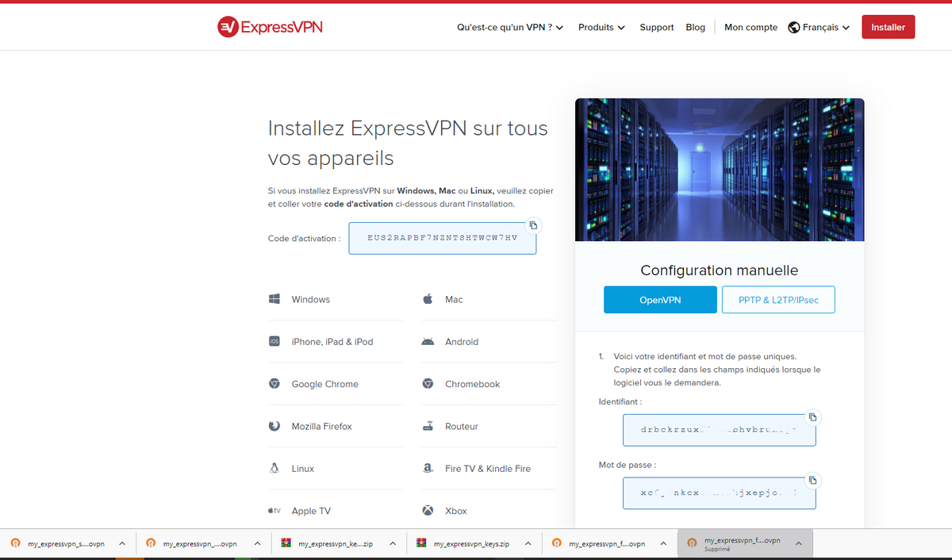Open the first my_expressvpn_s....ovpn download
Screen dimensions: 952x560
click(66, 543)
